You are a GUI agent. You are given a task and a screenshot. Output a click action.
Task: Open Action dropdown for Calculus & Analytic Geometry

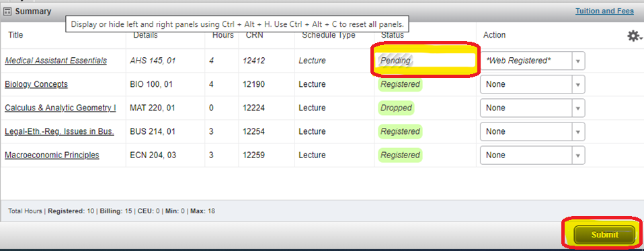point(532,108)
